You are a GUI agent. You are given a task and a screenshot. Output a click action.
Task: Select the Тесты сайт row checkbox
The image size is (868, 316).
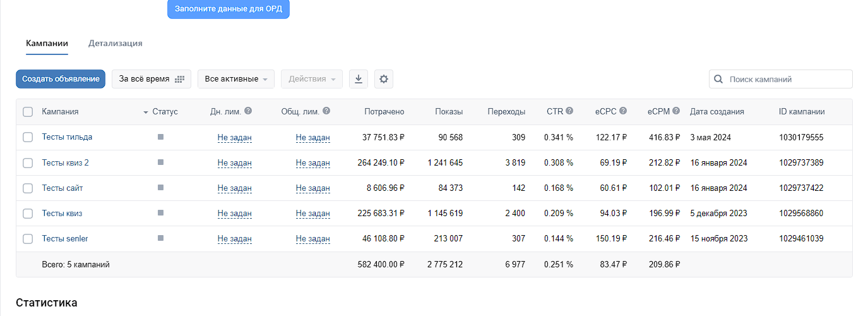click(x=28, y=188)
